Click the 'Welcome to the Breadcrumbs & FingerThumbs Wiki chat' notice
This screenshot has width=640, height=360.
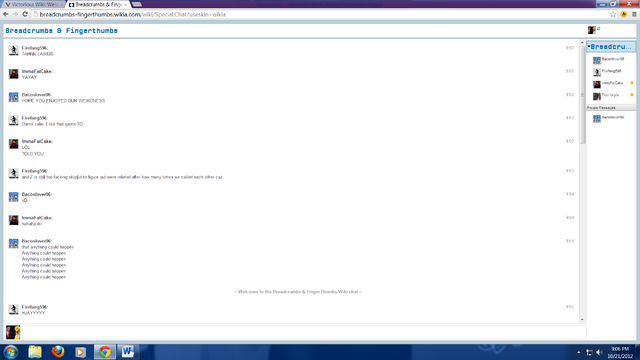(x=298, y=292)
